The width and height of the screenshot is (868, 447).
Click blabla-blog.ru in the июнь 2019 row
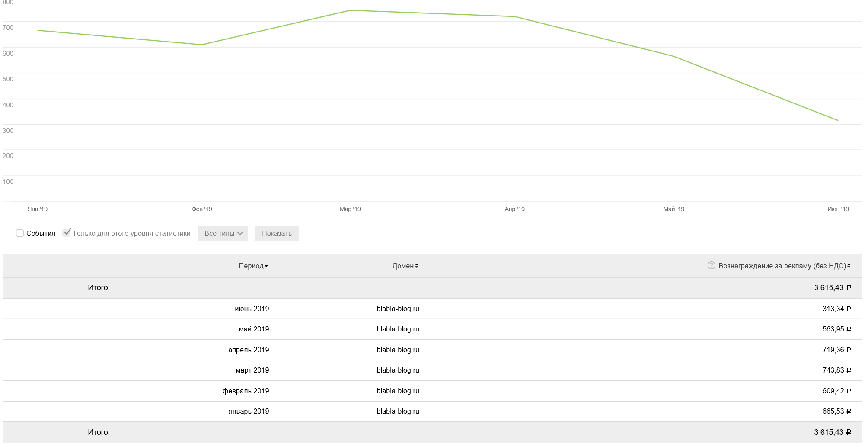(x=398, y=309)
